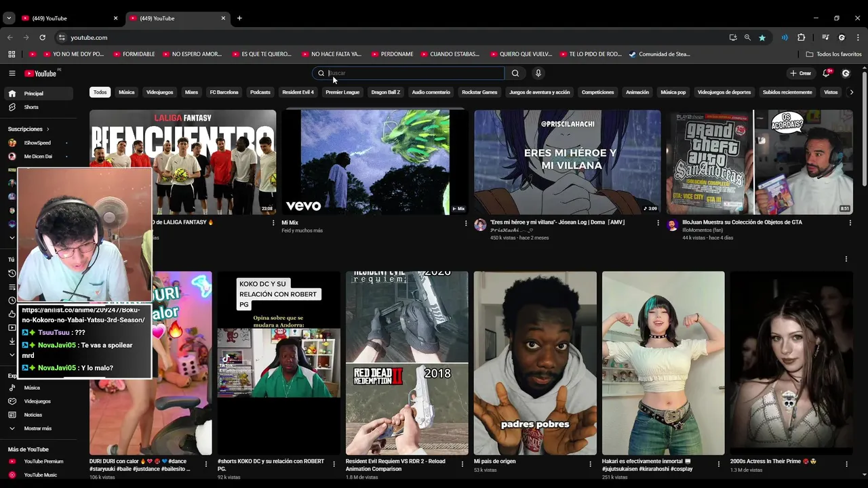
Task: Reload the page in the browser
Action: [x=42, y=38]
